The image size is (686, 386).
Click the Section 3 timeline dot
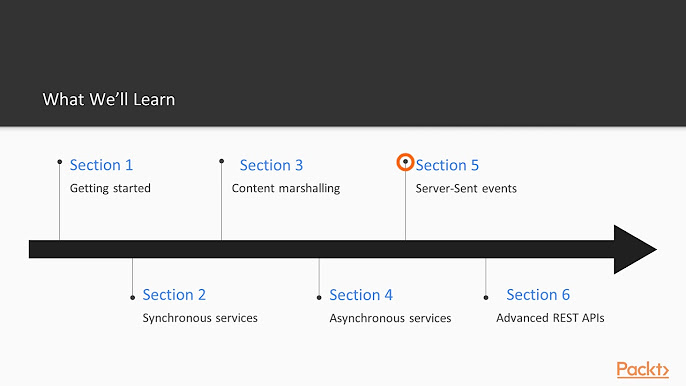coord(221,161)
